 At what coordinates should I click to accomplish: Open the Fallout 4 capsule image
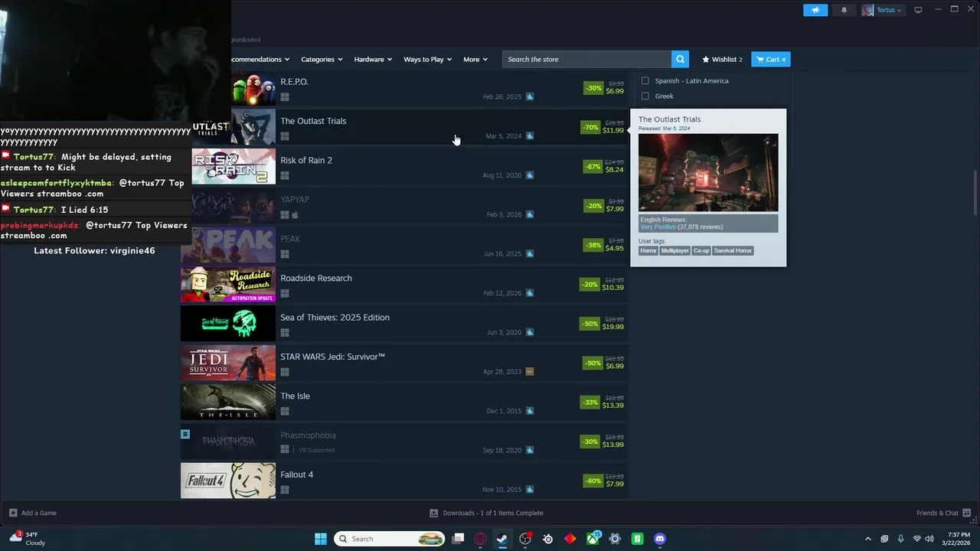228,481
